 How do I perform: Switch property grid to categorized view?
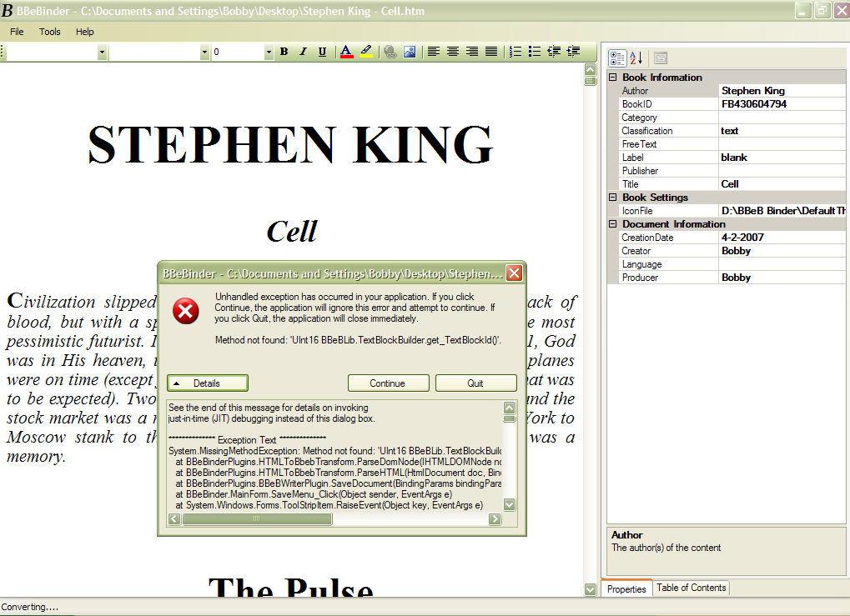[617, 58]
